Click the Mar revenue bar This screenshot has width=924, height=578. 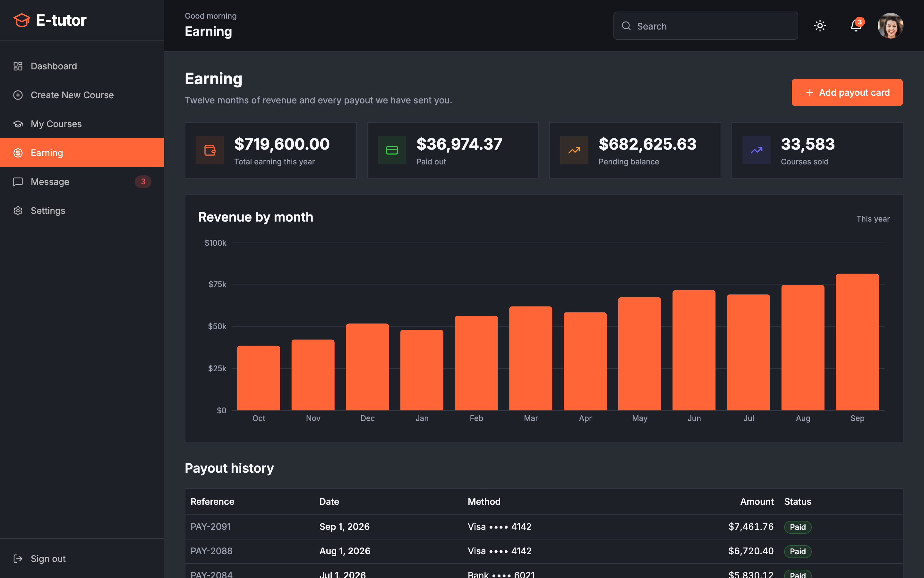[531, 358]
